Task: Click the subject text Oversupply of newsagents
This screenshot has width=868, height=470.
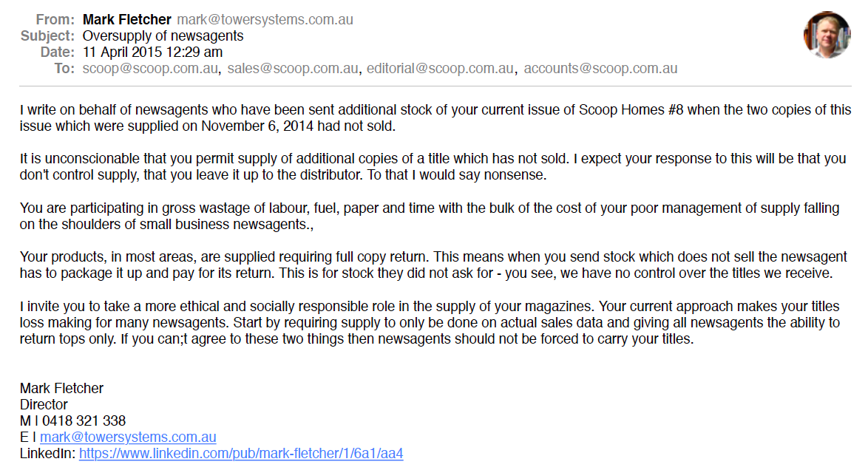Action: pos(163,35)
